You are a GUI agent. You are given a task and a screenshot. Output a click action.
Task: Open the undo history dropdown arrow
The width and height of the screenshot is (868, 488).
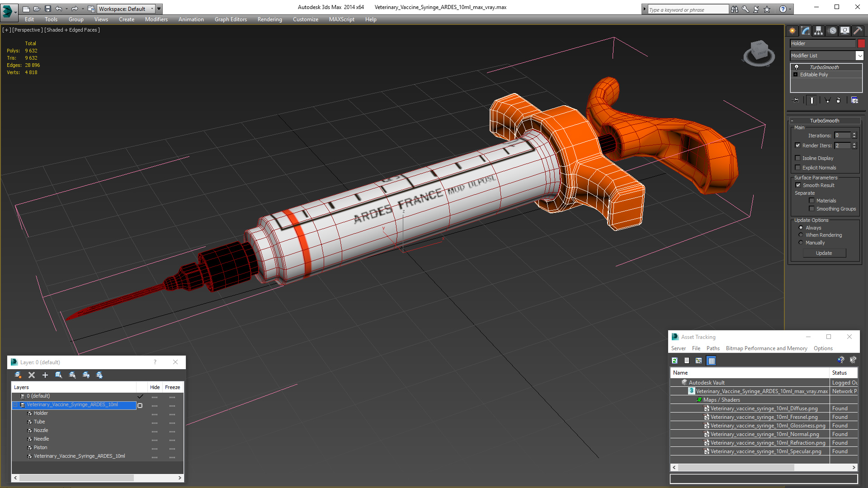pos(66,9)
